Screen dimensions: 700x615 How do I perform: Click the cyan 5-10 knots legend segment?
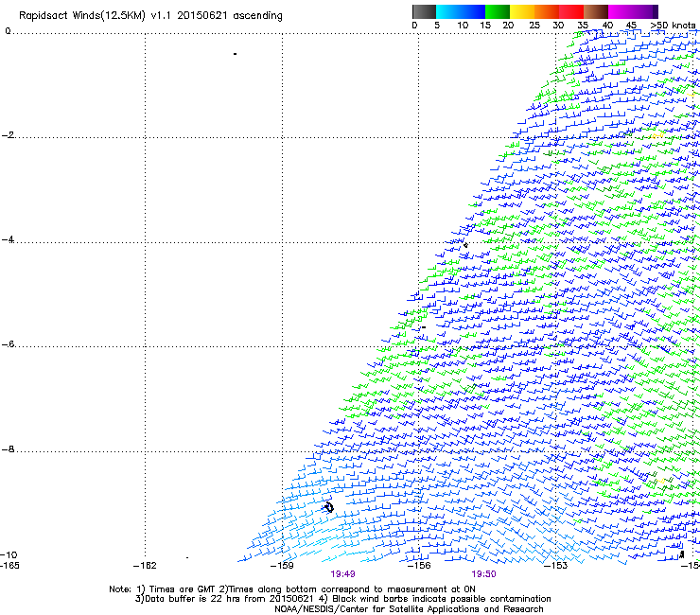click(x=448, y=11)
